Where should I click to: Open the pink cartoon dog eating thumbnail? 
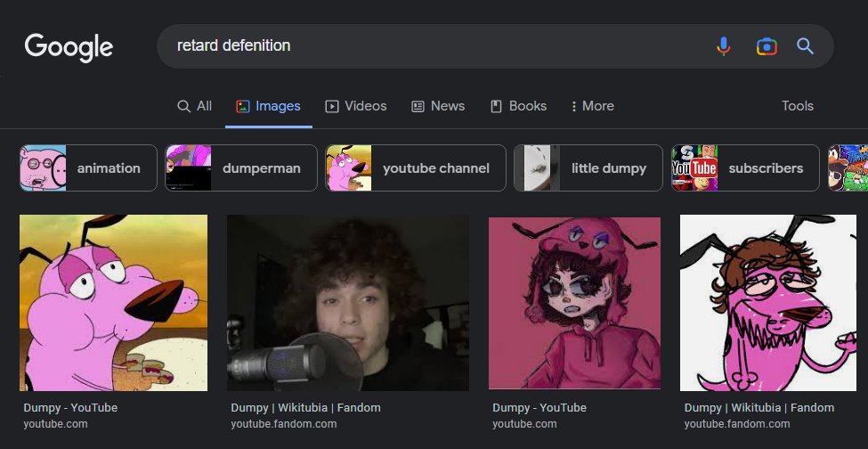113,303
